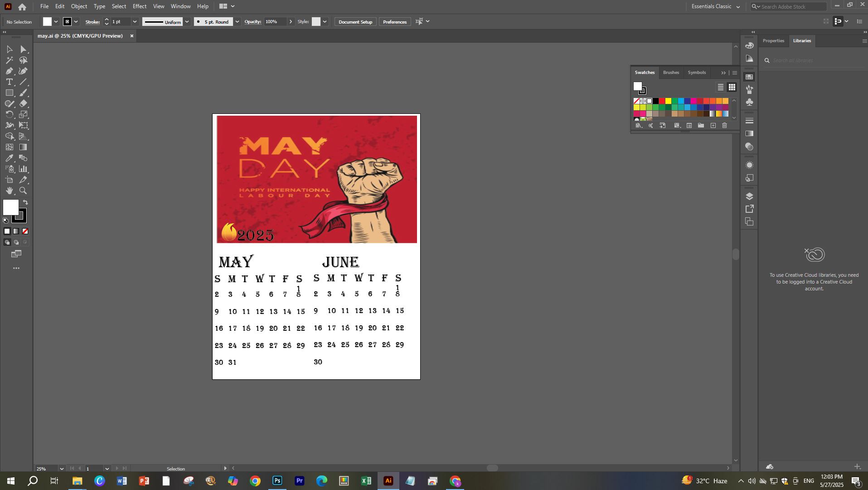This screenshot has height=490, width=868.
Task: Click the Document Setup button
Action: (355, 22)
